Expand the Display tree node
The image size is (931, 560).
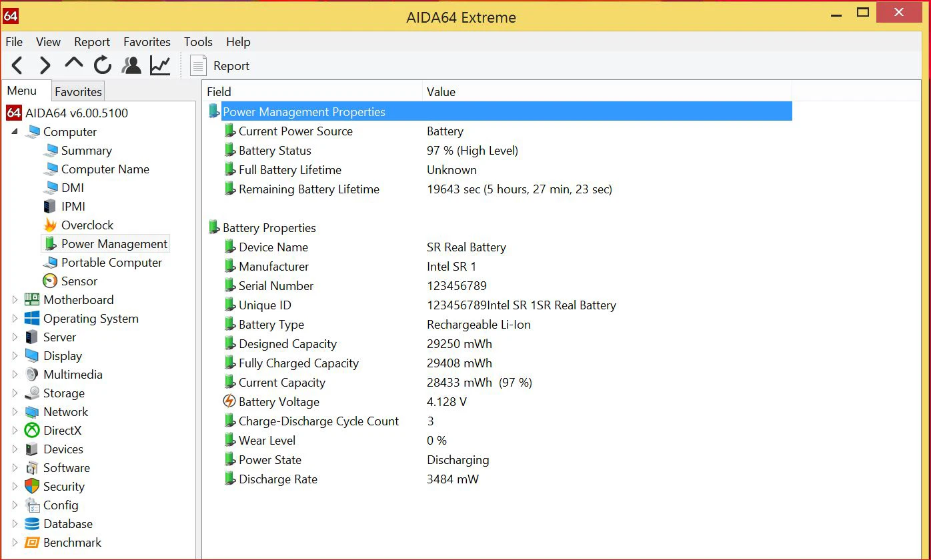[x=15, y=356]
